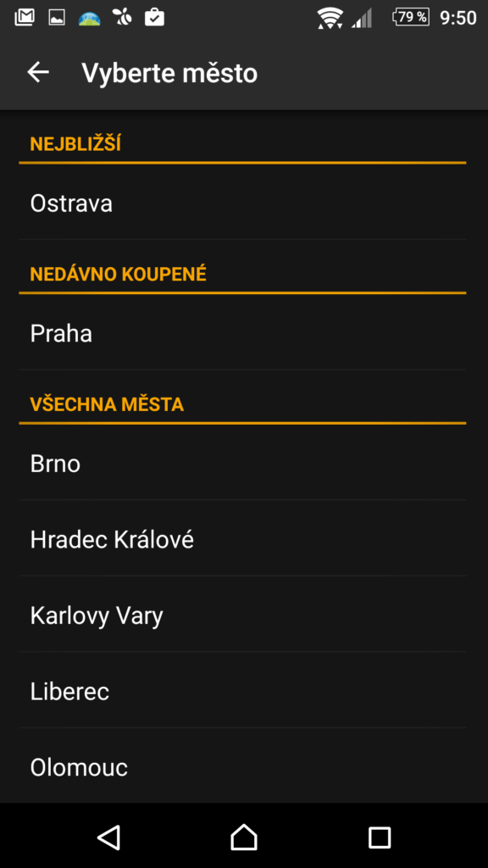Choose Brno from all cities
Viewport: 488px width, 868px height.
(x=242, y=464)
